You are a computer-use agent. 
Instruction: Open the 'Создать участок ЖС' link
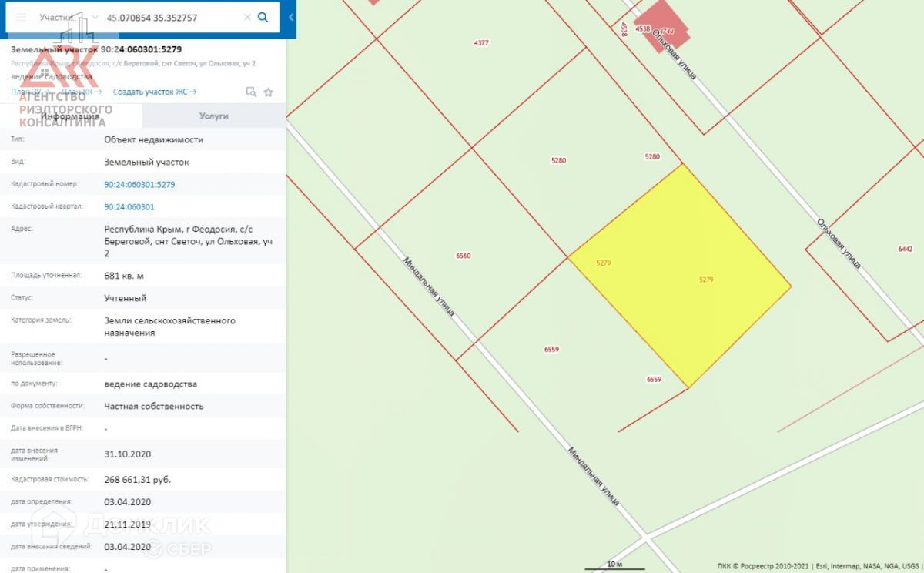pos(154,92)
